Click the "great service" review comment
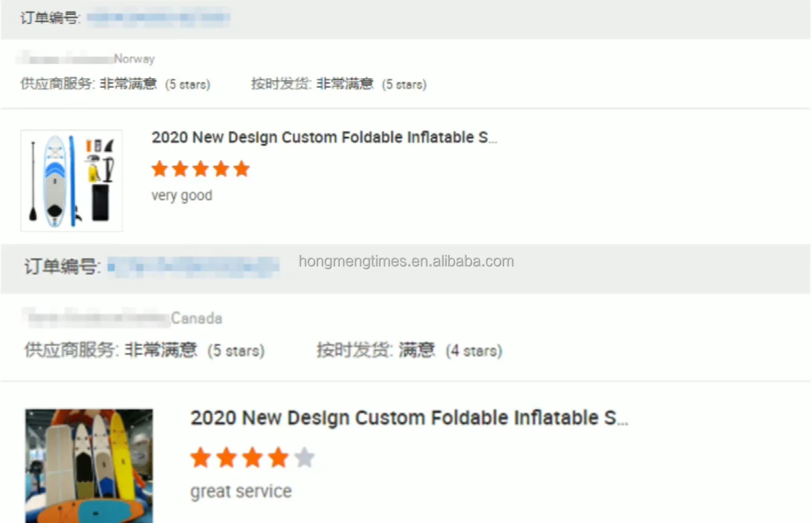Screen dimensions: 812x523 pos(241,491)
